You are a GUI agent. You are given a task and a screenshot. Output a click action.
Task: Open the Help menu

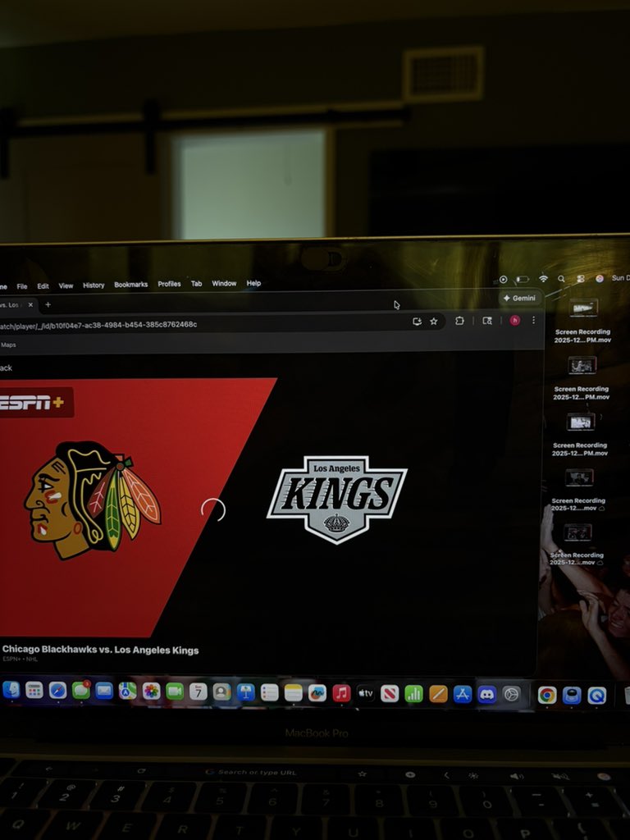(x=253, y=283)
